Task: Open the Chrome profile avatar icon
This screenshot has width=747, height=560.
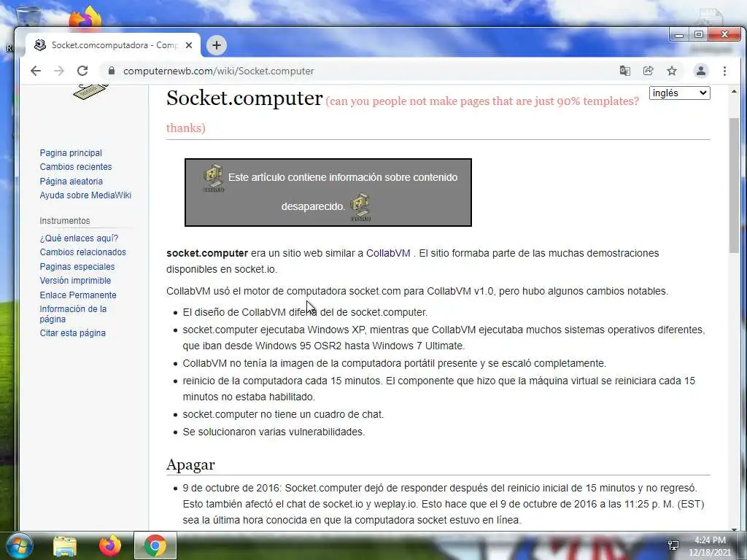Action: click(701, 71)
